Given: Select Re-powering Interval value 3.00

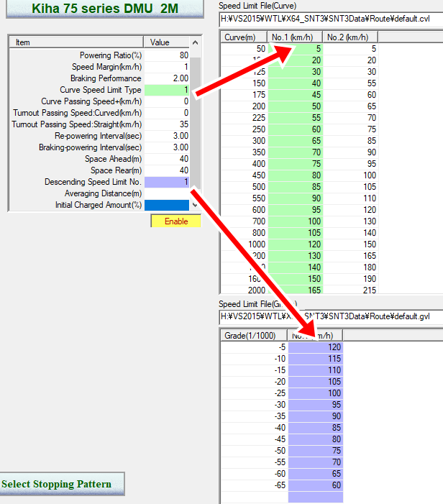Looking at the screenshot, I should pos(167,136).
